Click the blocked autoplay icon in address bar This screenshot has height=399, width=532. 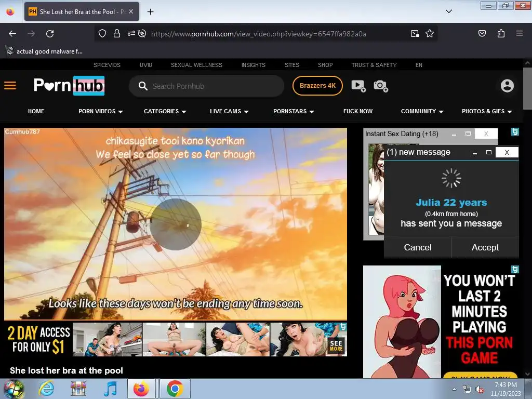(142, 33)
